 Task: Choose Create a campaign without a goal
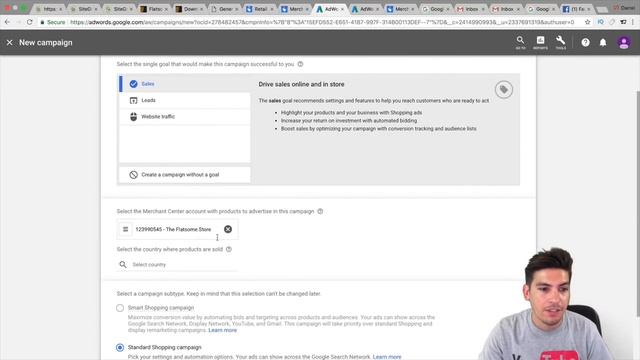[x=185, y=175]
